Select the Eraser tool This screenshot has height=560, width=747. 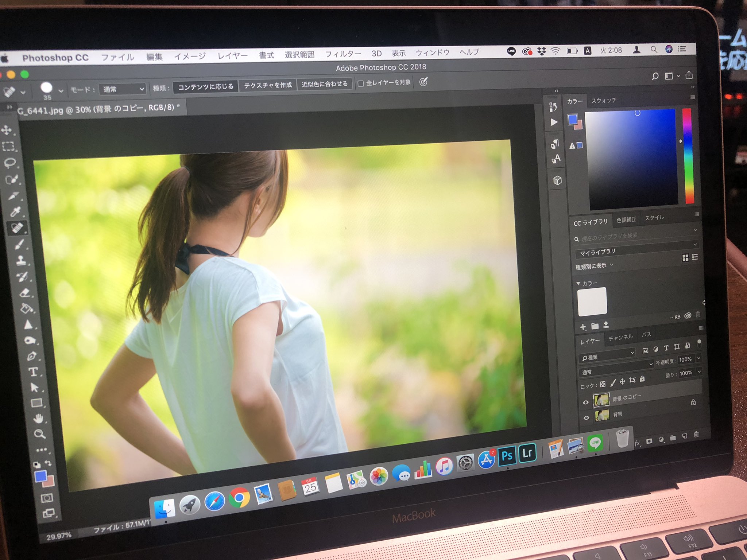[x=24, y=293]
